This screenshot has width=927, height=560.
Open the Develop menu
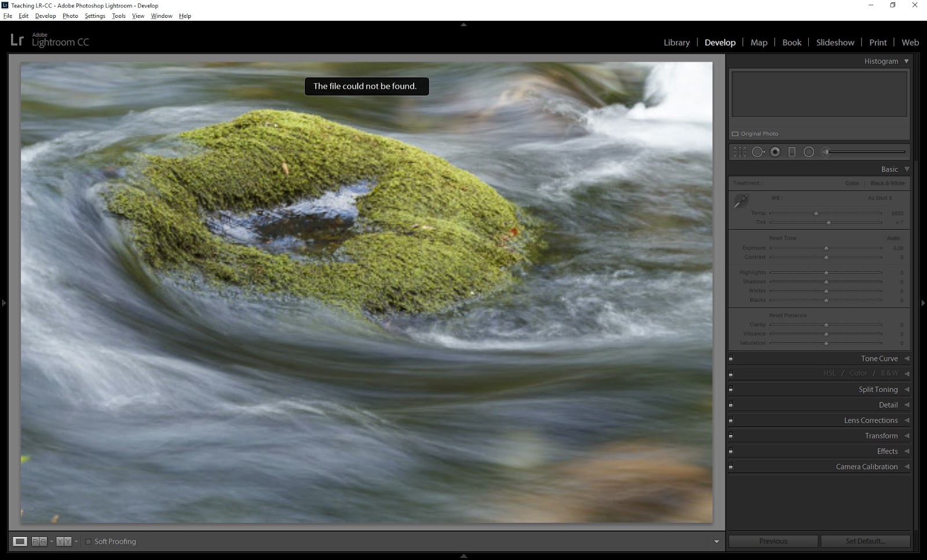click(45, 16)
